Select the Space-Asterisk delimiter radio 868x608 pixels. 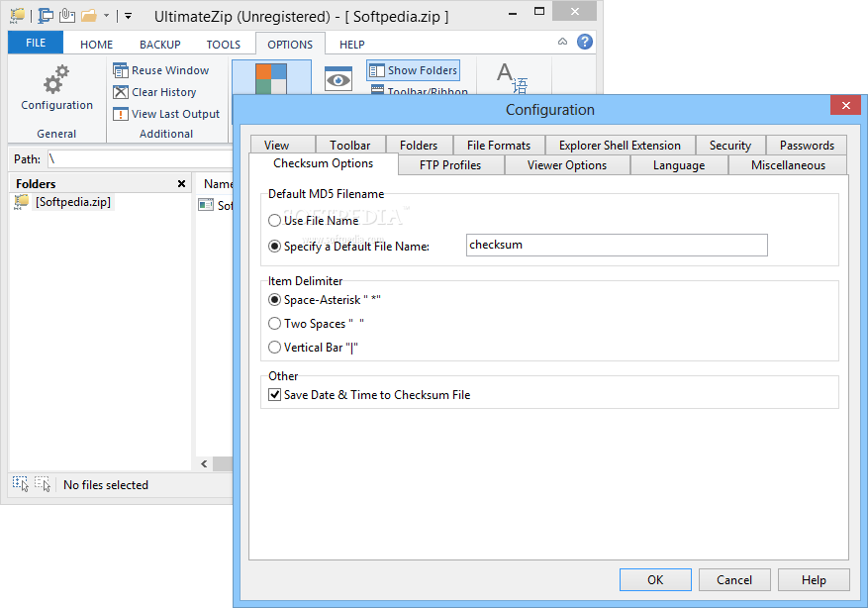274,300
